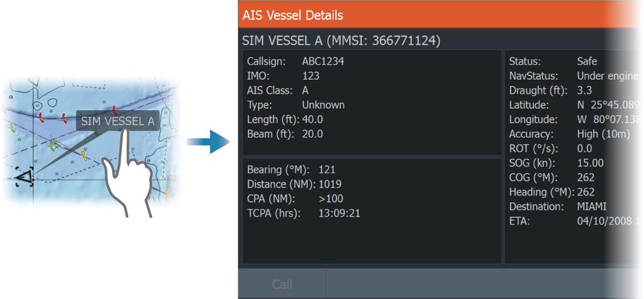644x299 pixels.
Task: Click the TCPA time value 13:09:21
Action: click(x=339, y=213)
